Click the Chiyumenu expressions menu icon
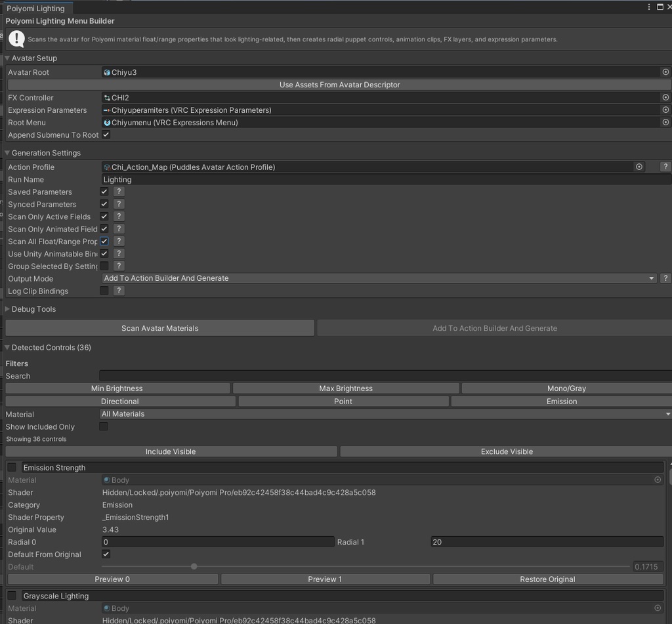The height and width of the screenshot is (624, 672). click(x=107, y=123)
